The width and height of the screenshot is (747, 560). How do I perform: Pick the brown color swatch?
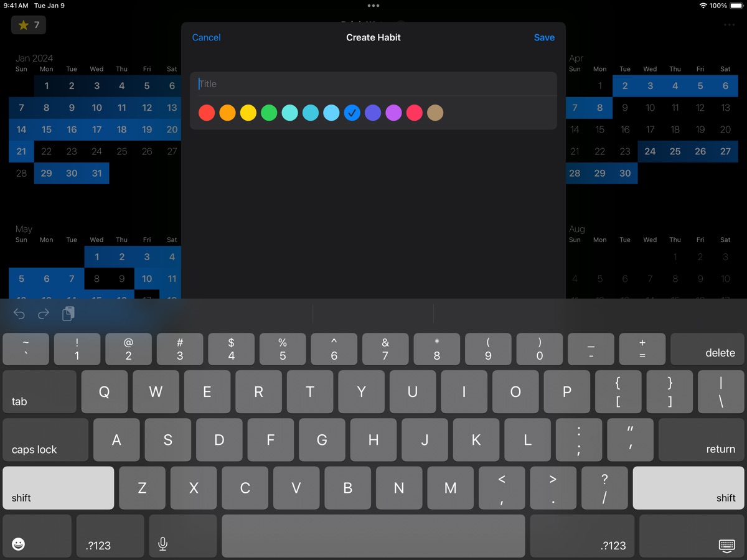click(435, 113)
